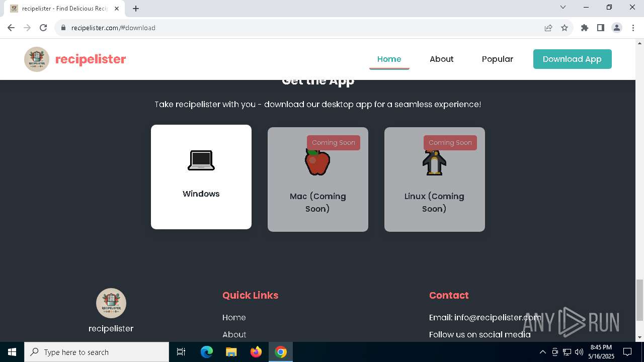Click the Windows laptop icon
The image size is (644, 362).
[x=201, y=160]
